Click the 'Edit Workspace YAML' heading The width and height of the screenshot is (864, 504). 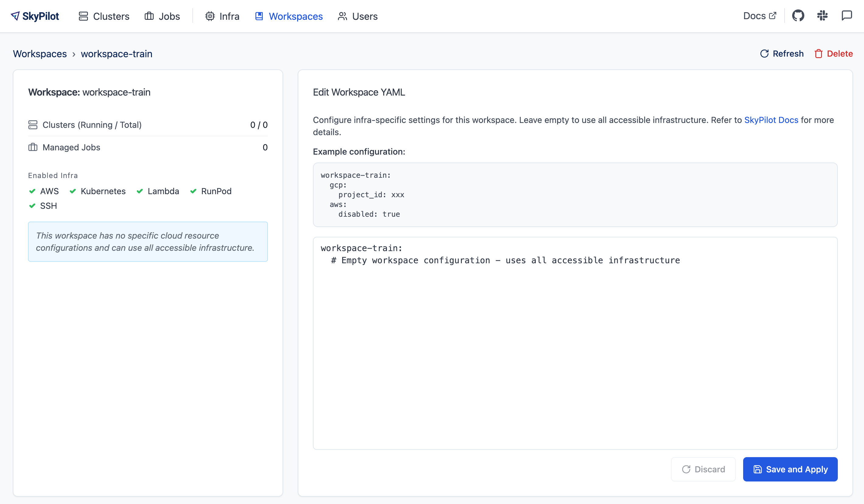[359, 92]
